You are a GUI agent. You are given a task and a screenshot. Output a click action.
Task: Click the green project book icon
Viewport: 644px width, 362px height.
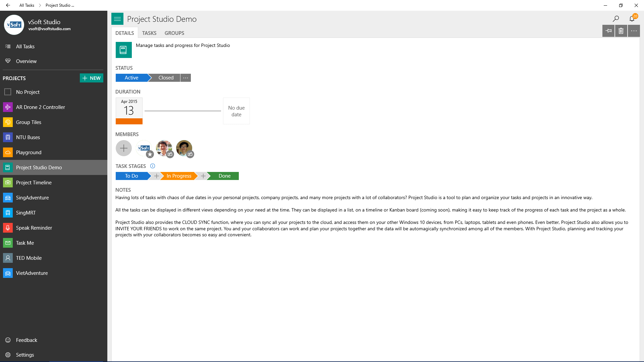123,50
